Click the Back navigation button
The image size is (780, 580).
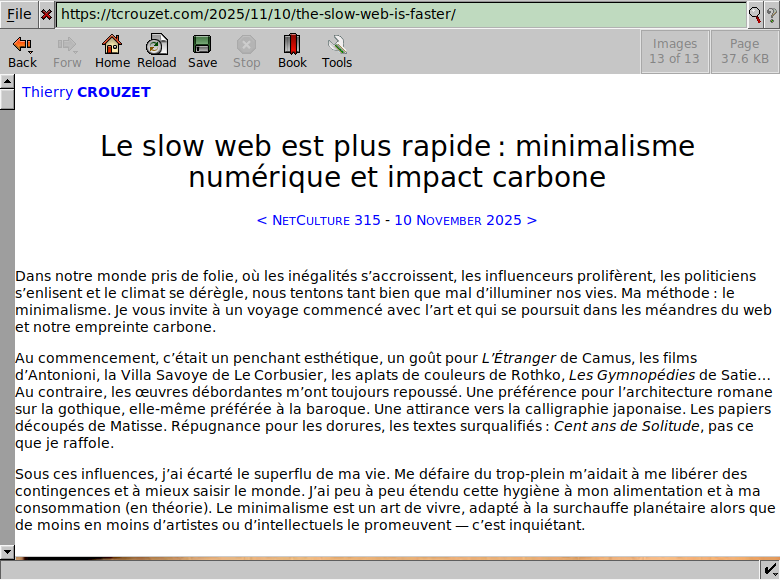[x=22, y=52]
